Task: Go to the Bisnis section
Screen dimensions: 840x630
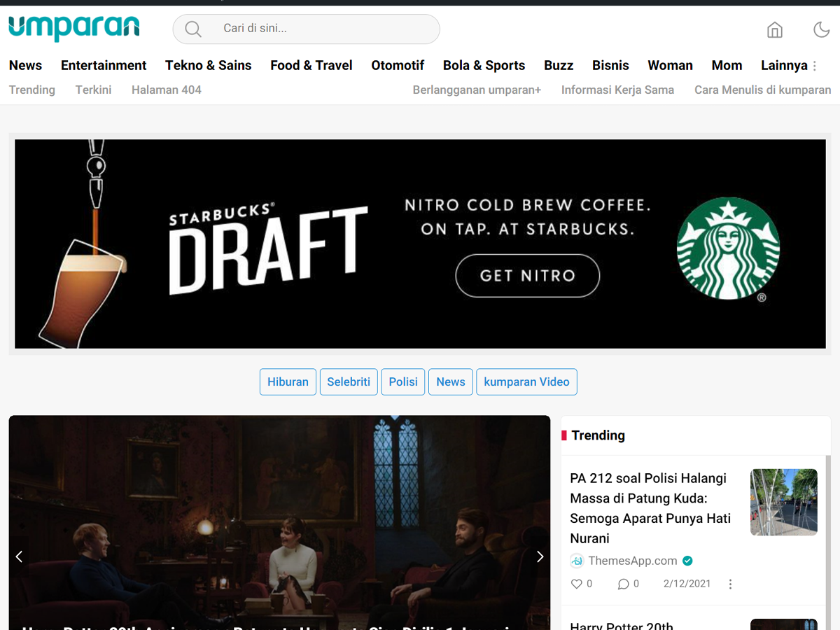Action: click(x=610, y=65)
